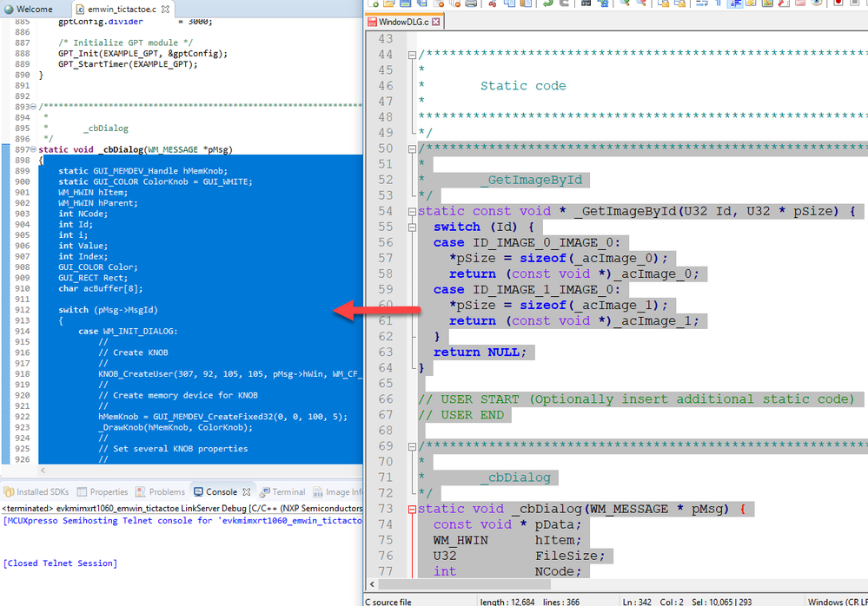Click the Copy icon in Notepad++ toolbar
The width and height of the screenshot is (868, 606).
point(509,3)
